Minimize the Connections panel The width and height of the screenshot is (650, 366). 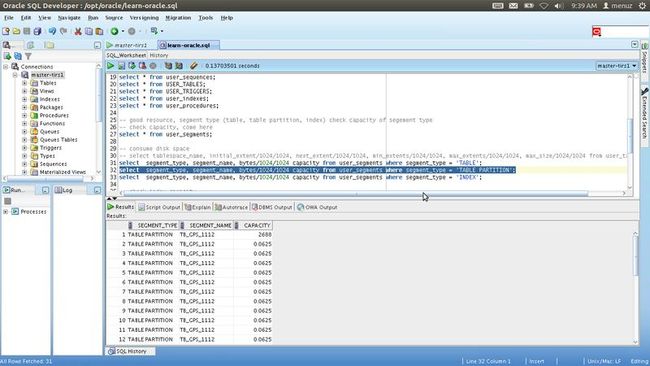[x=97, y=45]
